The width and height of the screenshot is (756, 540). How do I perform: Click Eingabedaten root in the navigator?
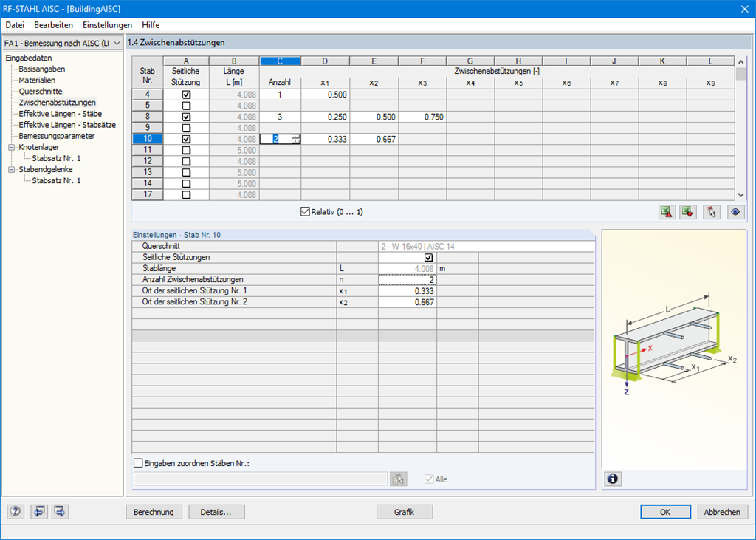29,58
